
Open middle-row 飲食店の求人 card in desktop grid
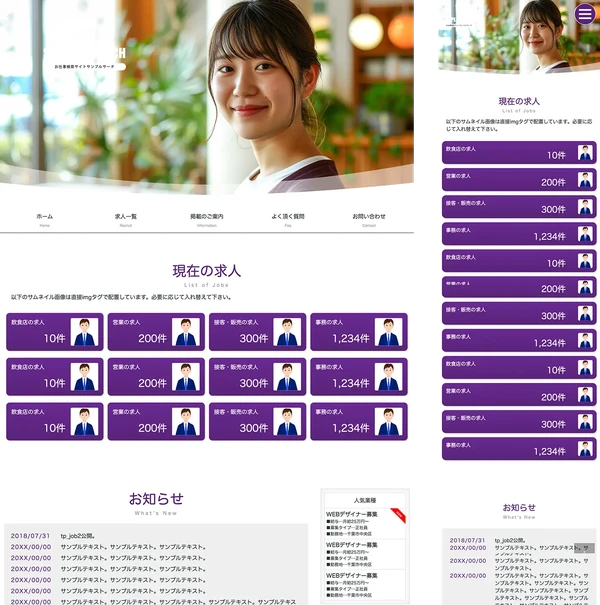[55, 377]
